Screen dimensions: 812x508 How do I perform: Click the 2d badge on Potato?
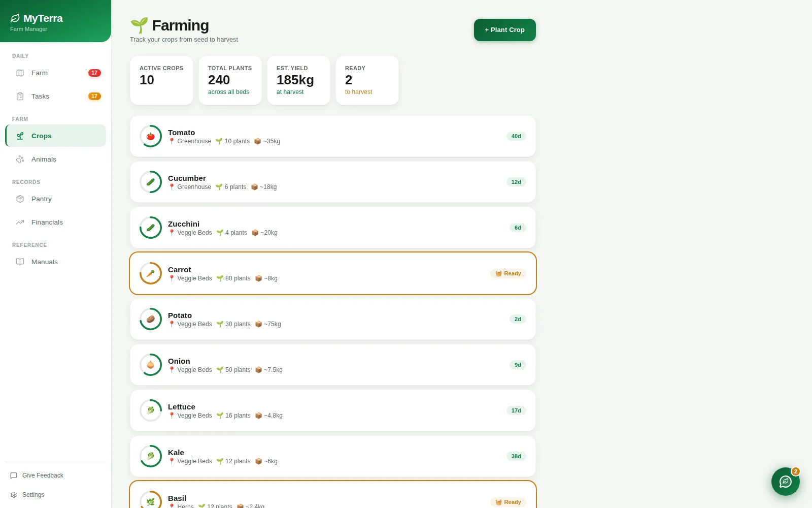point(518,319)
